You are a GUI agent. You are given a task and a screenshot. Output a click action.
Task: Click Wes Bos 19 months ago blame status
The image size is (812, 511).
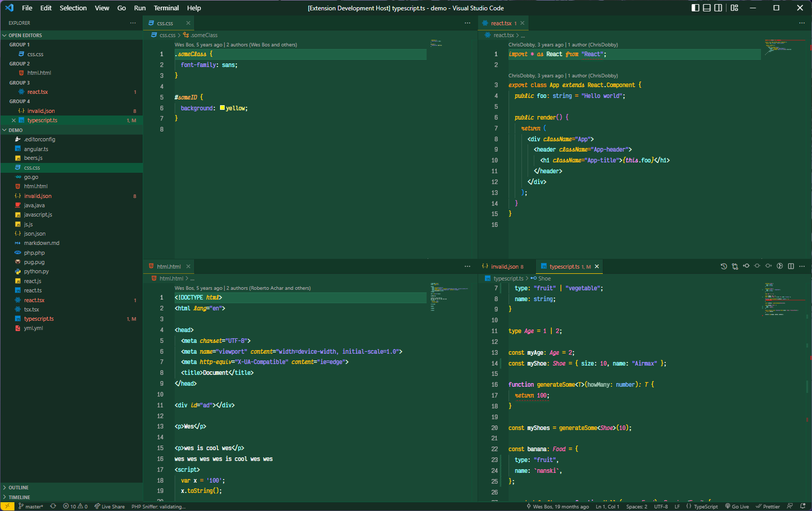point(557,506)
